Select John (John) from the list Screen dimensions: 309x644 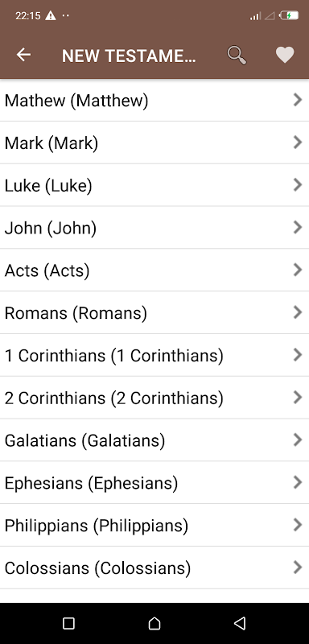(x=154, y=228)
